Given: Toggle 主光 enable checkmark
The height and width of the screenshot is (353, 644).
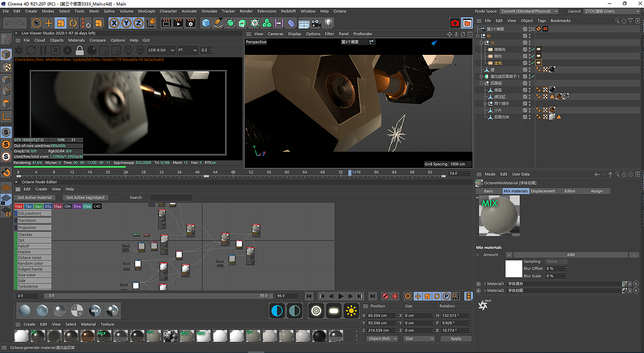Looking at the screenshot, I should coord(532,63).
